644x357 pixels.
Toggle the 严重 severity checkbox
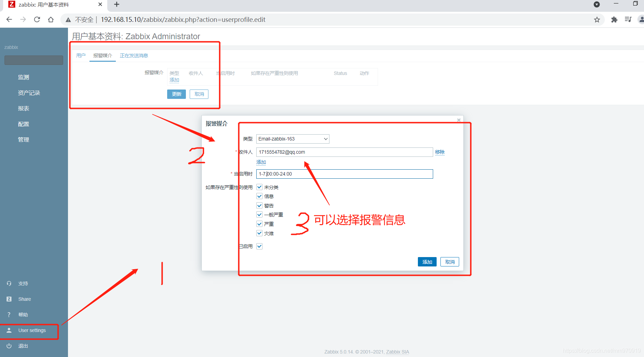tap(259, 224)
